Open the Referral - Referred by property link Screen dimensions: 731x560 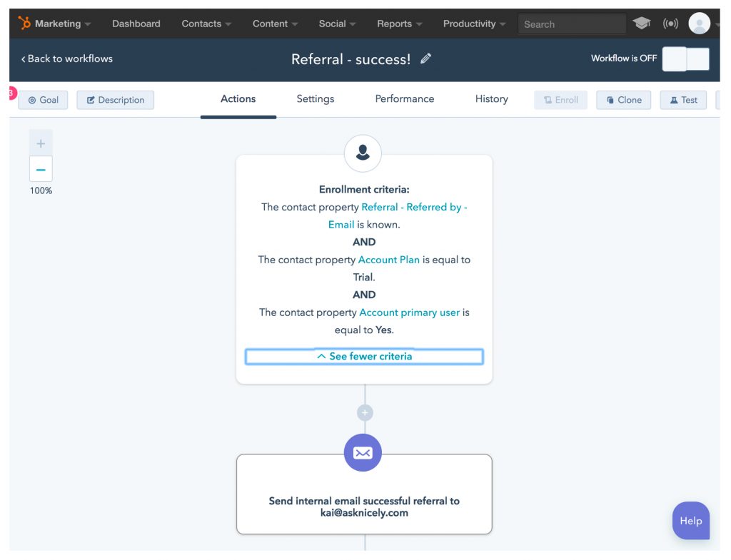(398, 215)
